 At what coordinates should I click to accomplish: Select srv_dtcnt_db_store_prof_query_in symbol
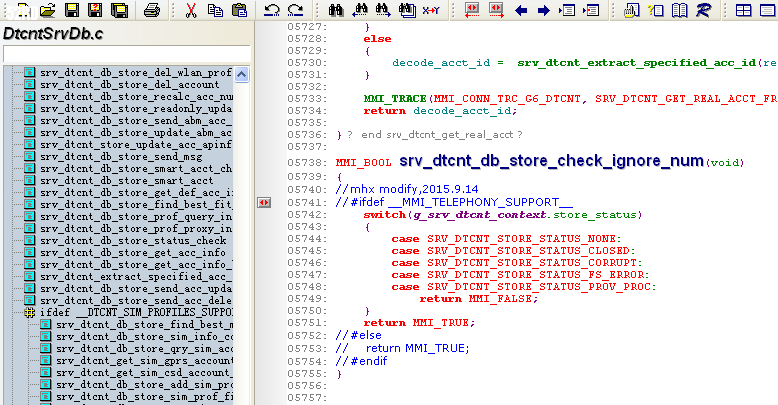(136, 216)
